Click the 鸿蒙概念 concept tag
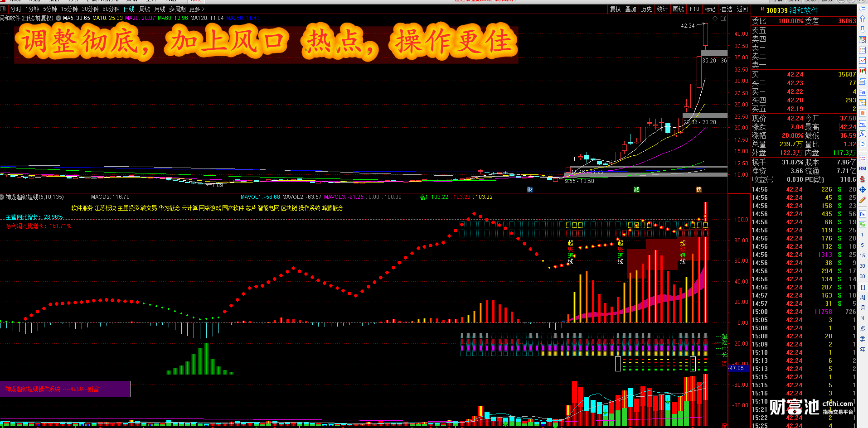 tap(332, 208)
